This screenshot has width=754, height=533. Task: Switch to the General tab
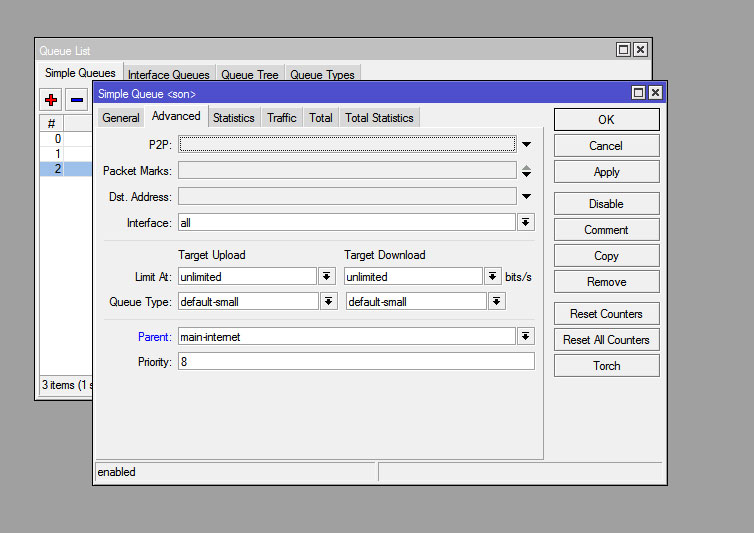121,118
